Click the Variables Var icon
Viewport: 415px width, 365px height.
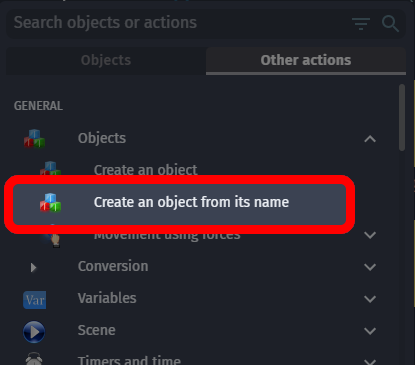pos(35,300)
